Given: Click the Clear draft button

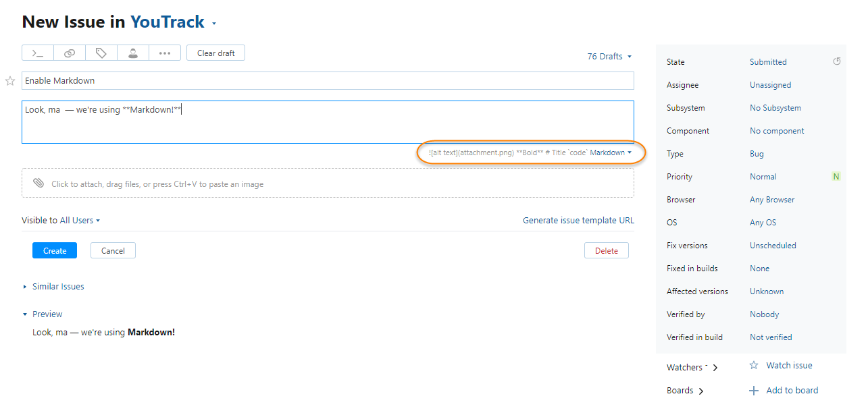Looking at the screenshot, I should (216, 53).
